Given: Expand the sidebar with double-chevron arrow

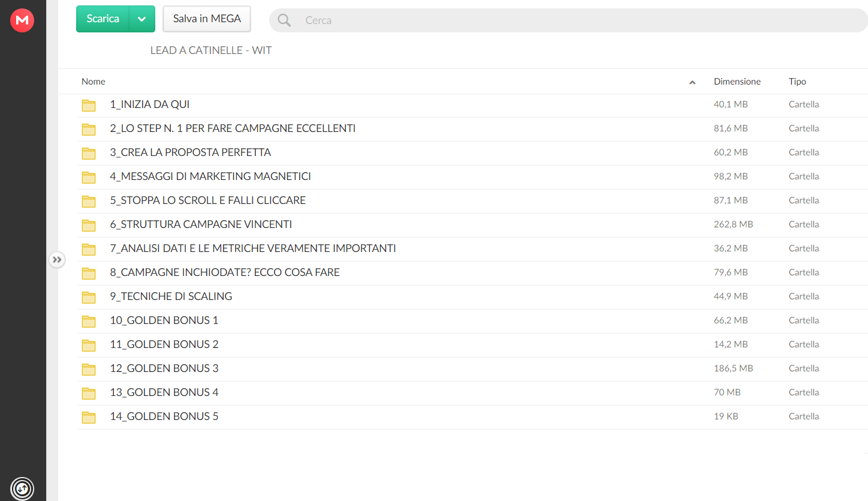Looking at the screenshot, I should (x=57, y=260).
